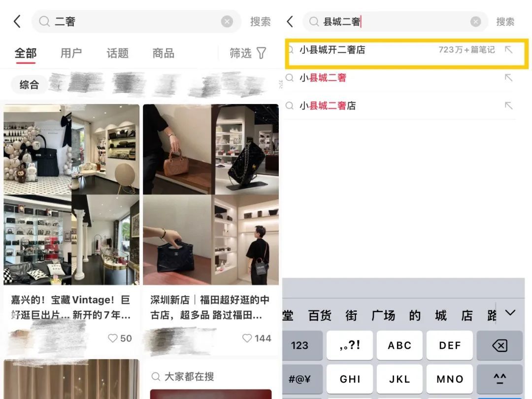Open the 筛选 filter funnel
The image size is (532, 399).
click(x=261, y=53)
